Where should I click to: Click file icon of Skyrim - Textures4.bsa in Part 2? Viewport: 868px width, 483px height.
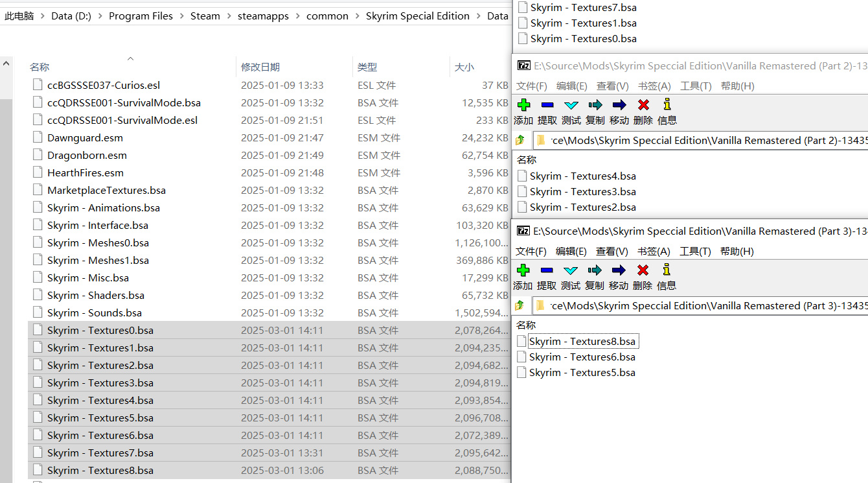522,176
